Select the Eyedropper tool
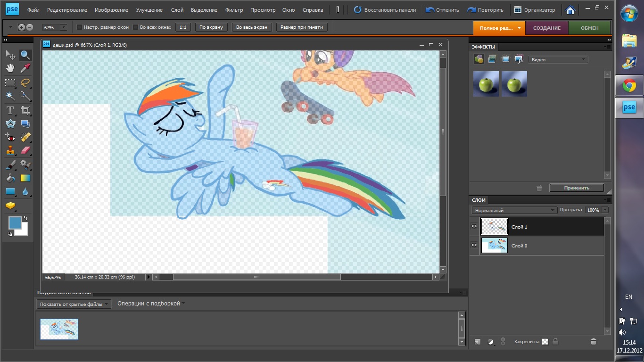This screenshot has width=644, height=362. pyautogui.click(x=25, y=68)
